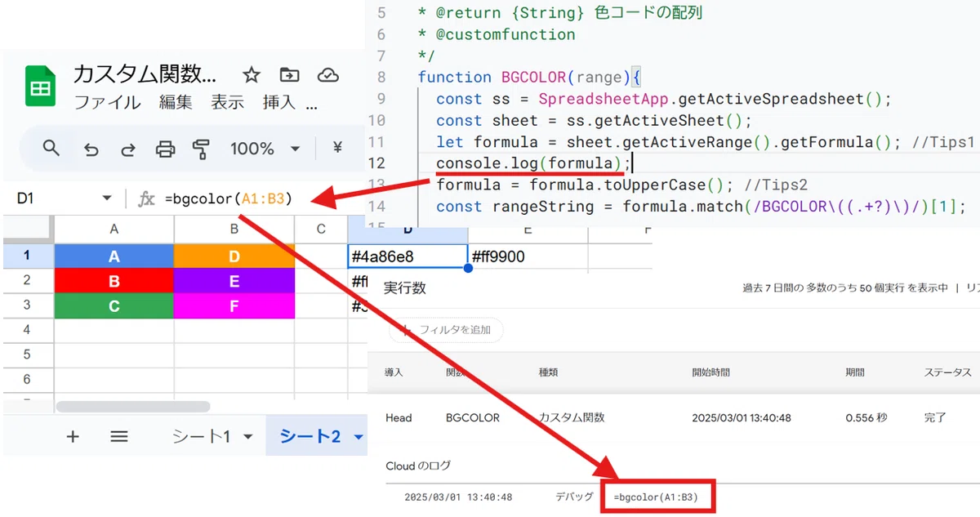Image resolution: width=980 pixels, height=517 pixels.
Task: Open シート2 tab dropdown arrow
Action: (x=358, y=438)
